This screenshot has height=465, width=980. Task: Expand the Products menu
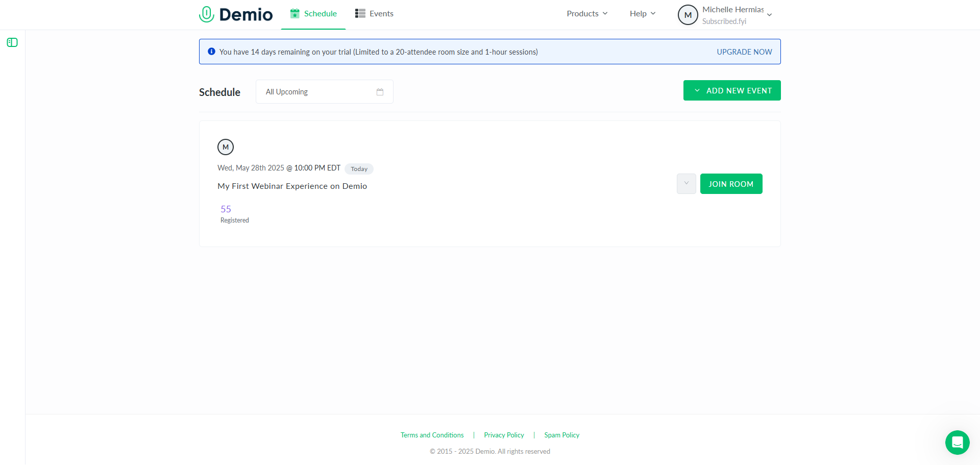tap(587, 14)
